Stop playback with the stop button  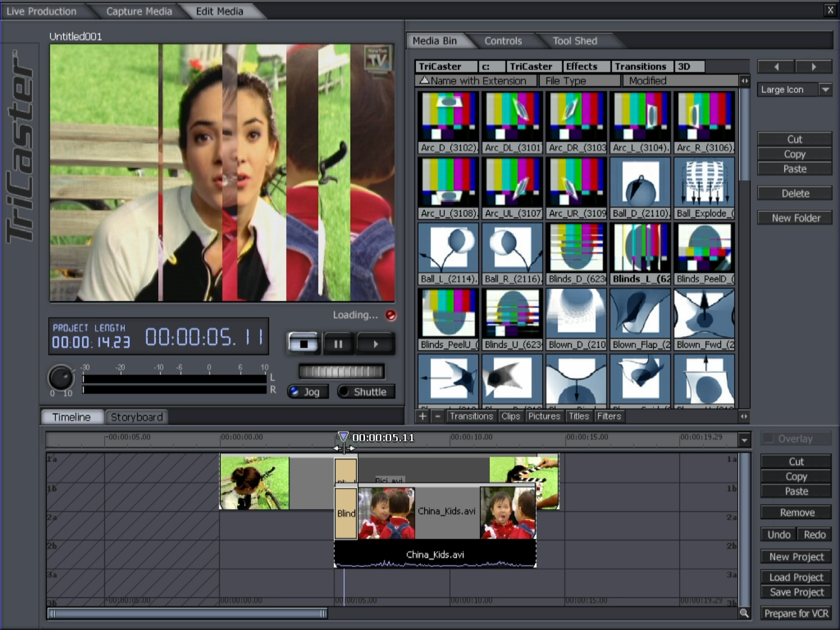click(303, 344)
